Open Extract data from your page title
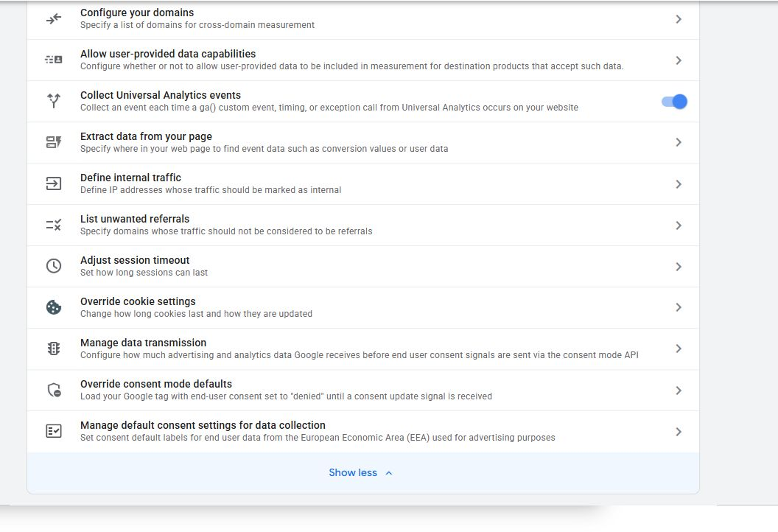The image size is (778, 532). coord(146,136)
